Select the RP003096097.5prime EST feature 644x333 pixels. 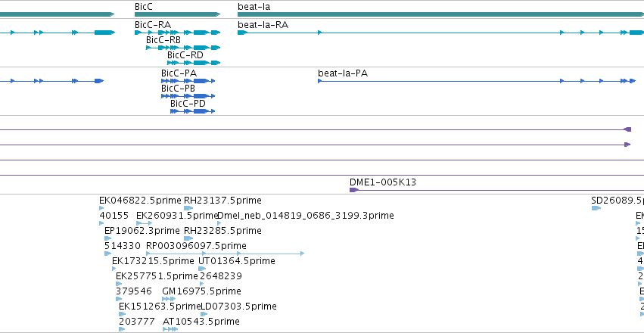click(225, 254)
